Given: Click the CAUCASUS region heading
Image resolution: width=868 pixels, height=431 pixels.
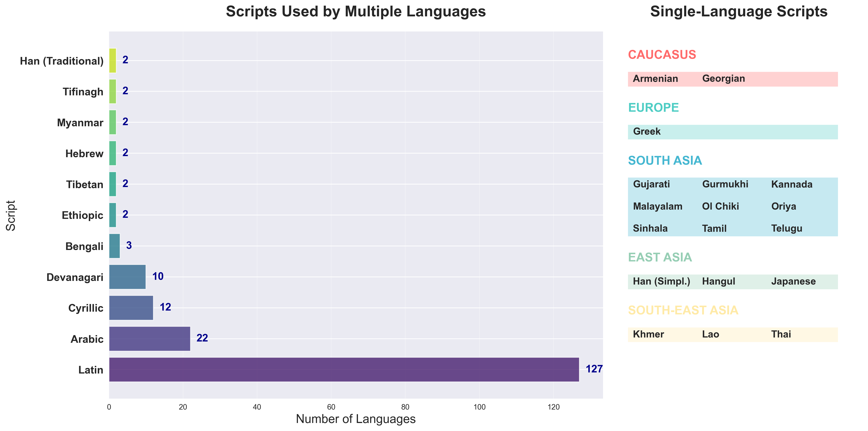Looking at the screenshot, I should tap(662, 55).
